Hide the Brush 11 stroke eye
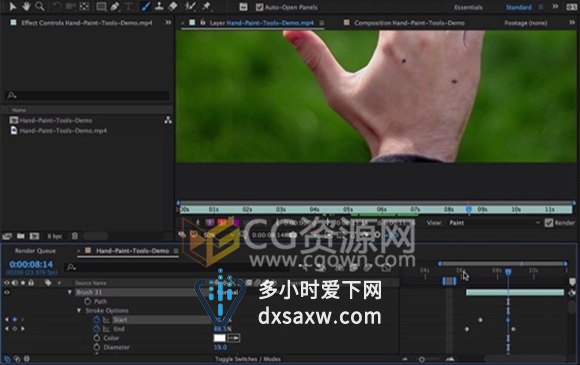The image size is (580, 365). 7,292
